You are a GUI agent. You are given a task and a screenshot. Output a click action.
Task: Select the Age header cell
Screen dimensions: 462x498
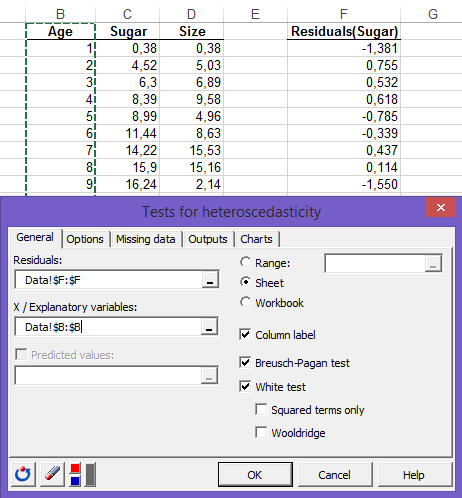(x=60, y=31)
